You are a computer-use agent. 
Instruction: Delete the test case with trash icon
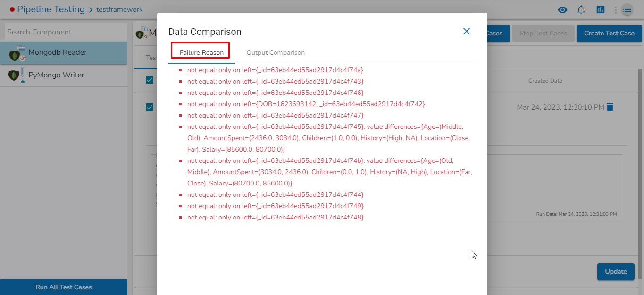click(610, 107)
